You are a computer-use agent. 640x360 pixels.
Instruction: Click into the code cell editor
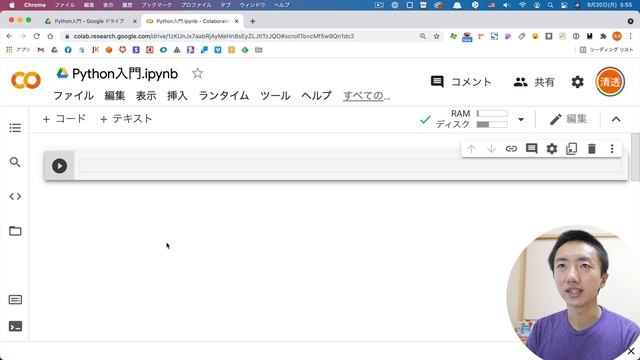click(350, 165)
